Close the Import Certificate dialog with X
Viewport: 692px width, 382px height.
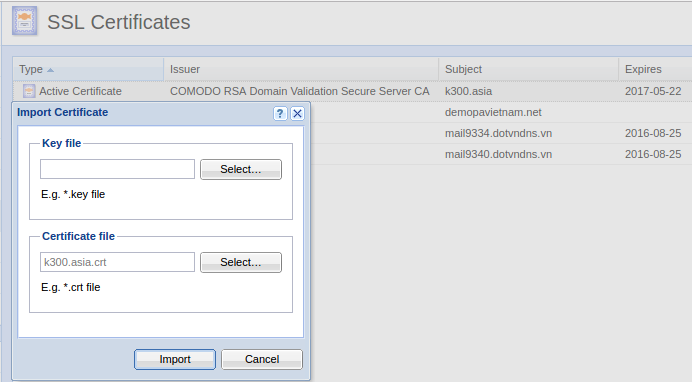click(x=297, y=113)
